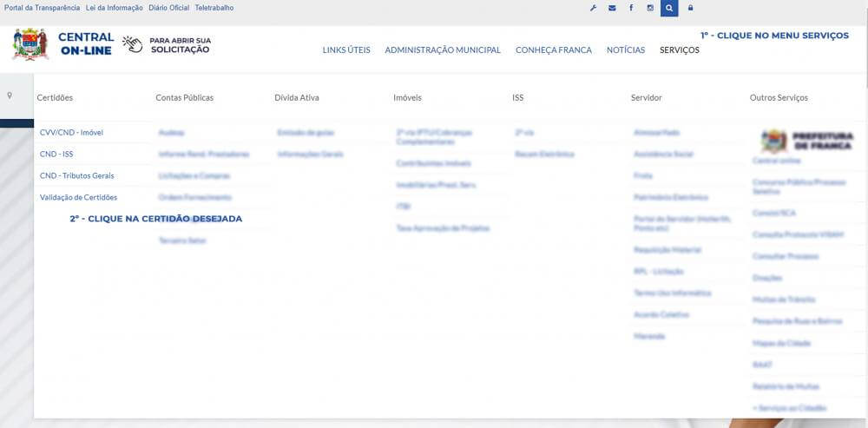Open the Instagram icon in the top bar
The width and height of the screenshot is (868, 428).
point(650,9)
